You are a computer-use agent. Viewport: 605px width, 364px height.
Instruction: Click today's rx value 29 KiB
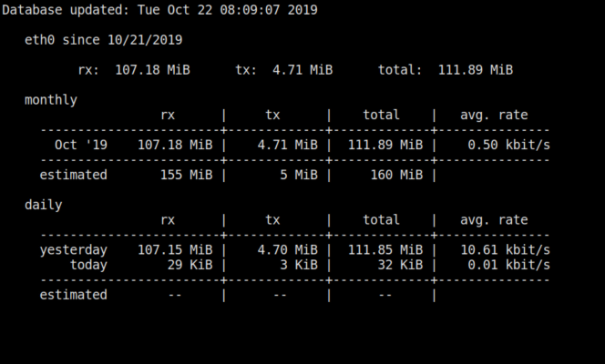190,265
